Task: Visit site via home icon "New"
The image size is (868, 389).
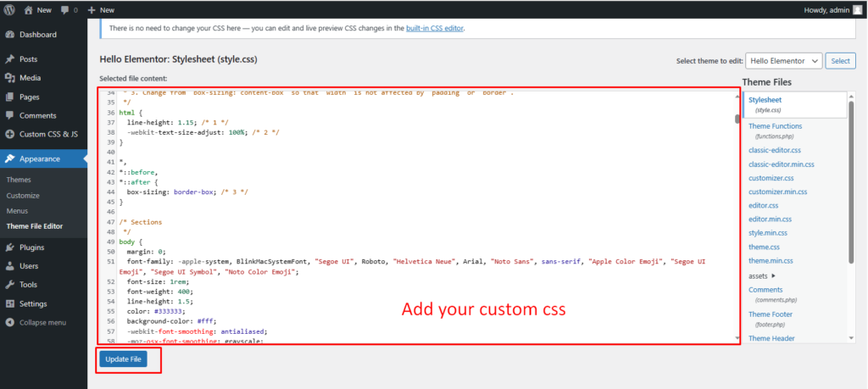Action: (x=37, y=10)
